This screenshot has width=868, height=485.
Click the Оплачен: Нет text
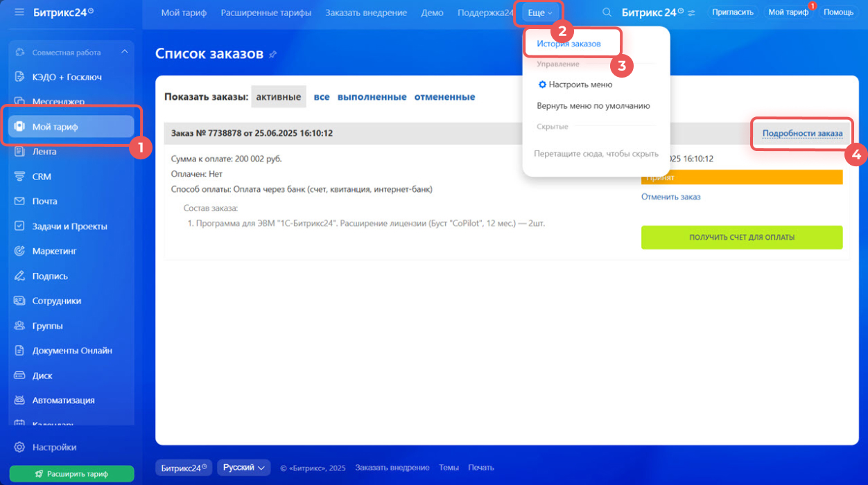click(197, 174)
